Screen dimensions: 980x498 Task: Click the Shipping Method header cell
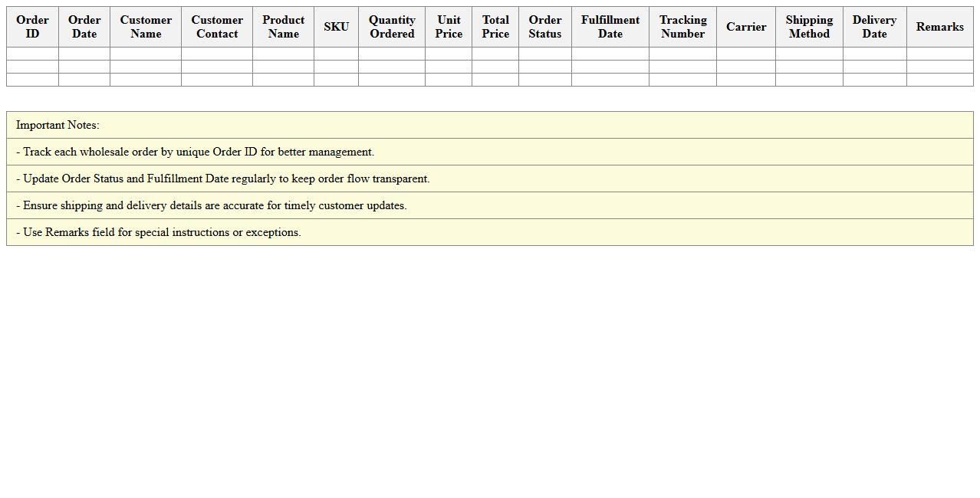[x=809, y=26]
